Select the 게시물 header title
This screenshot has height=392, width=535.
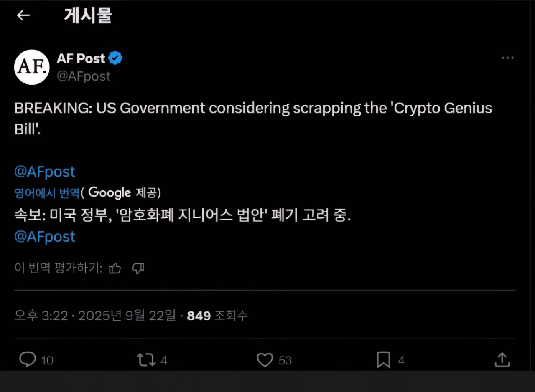click(87, 15)
